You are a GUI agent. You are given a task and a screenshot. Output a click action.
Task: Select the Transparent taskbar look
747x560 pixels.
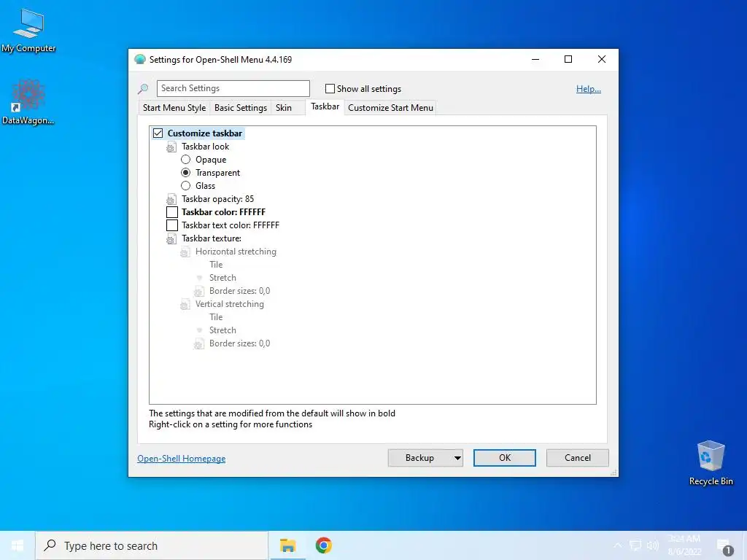coord(186,172)
